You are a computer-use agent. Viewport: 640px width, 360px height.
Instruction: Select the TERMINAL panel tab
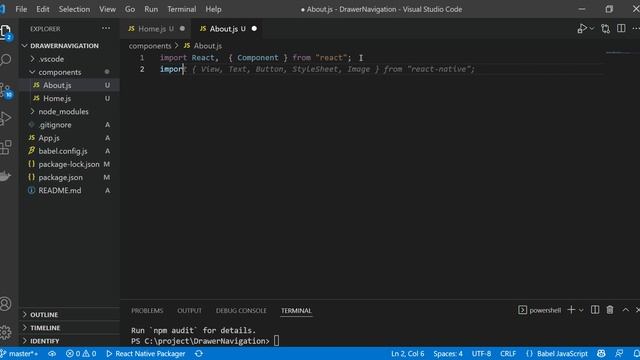click(x=296, y=311)
